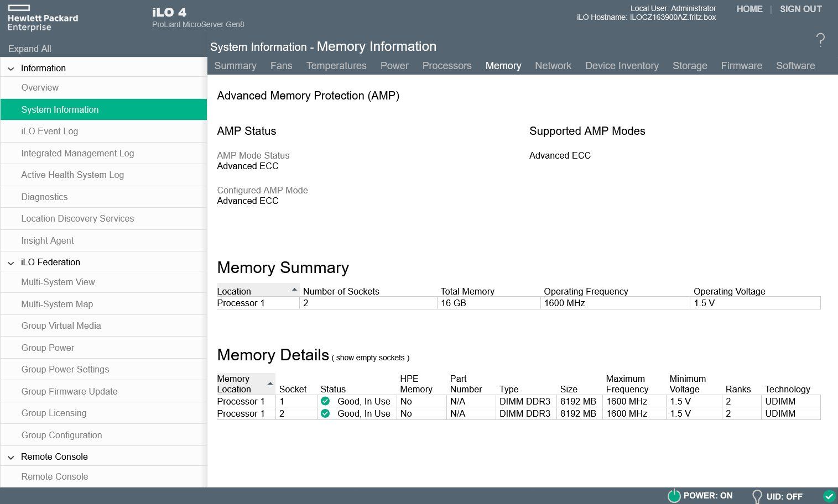Image resolution: width=838 pixels, height=504 pixels.
Task: Open Group Licensing
Action: pyautogui.click(x=103, y=413)
